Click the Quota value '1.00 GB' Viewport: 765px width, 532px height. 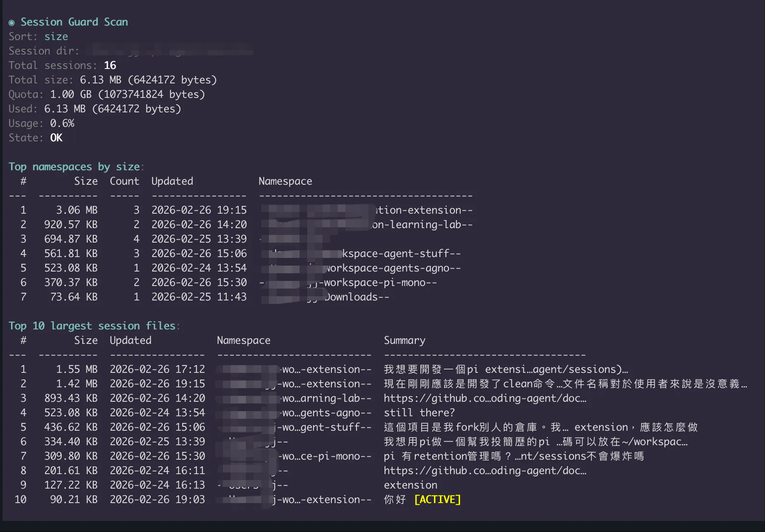(x=71, y=94)
